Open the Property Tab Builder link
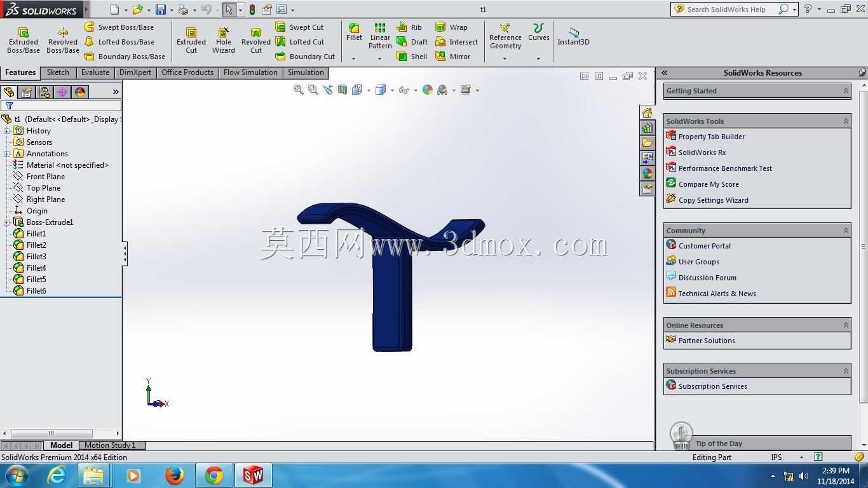The height and width of the screenshot is (488, 868). [x=712, y=137]
